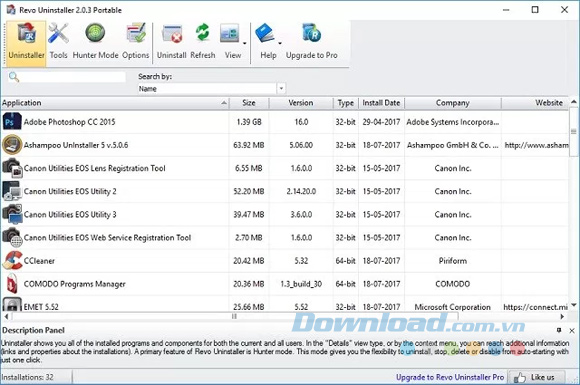Open the Tools module
This screenshot has height=385, width=580.
[x=58, y=41]
